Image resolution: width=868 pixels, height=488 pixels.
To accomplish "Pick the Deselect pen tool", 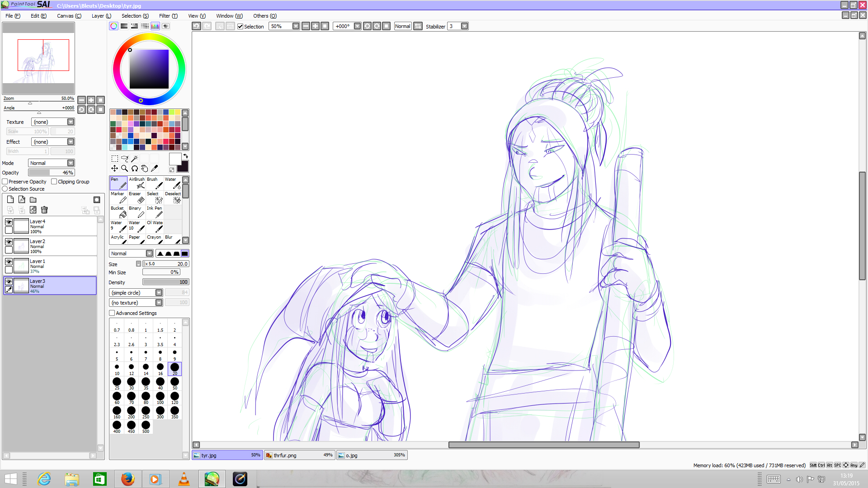I will (x=173, y=197).
